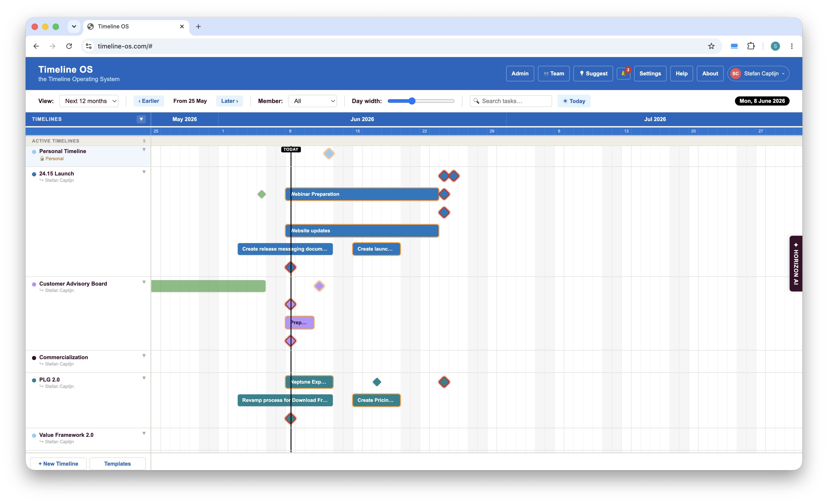The height and width of the screenshot is (504, 828).
Task: Select the Commercialization timeline name
Action: 64,357
